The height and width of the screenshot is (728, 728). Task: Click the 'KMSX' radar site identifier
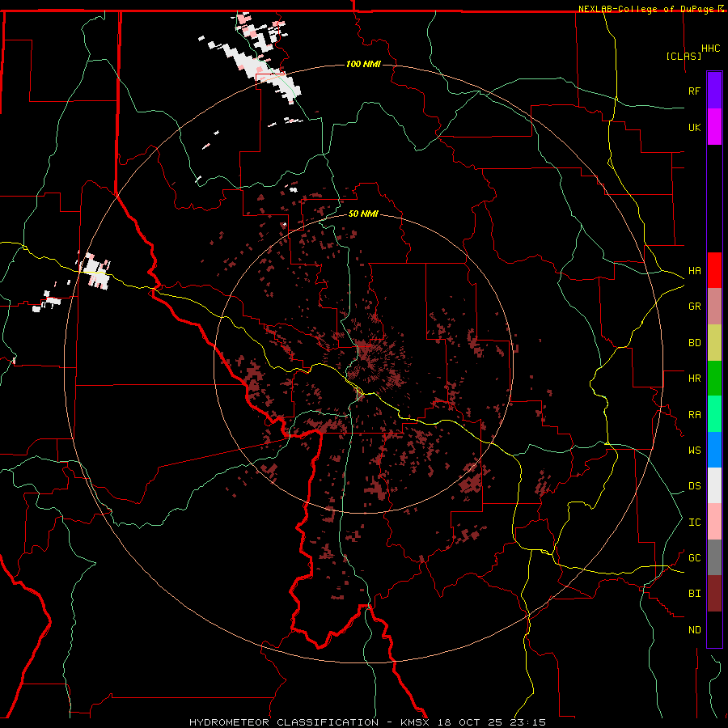click(417, 722)
